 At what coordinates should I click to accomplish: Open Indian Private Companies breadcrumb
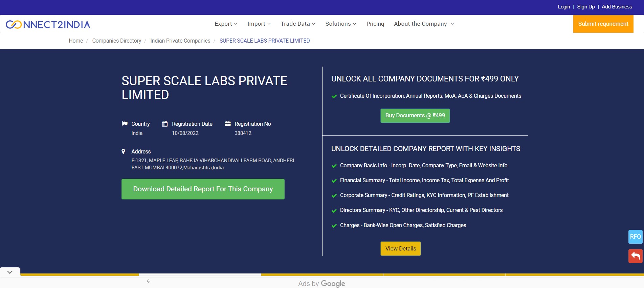[180, 41]
